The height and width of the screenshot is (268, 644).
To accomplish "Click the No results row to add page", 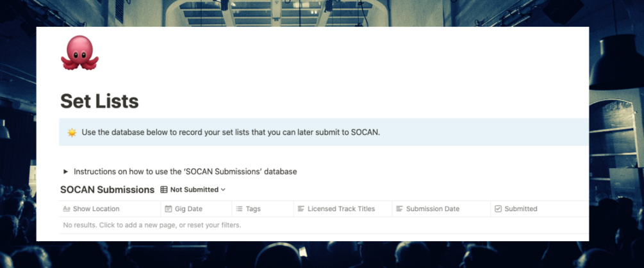I will coord(152,225).
